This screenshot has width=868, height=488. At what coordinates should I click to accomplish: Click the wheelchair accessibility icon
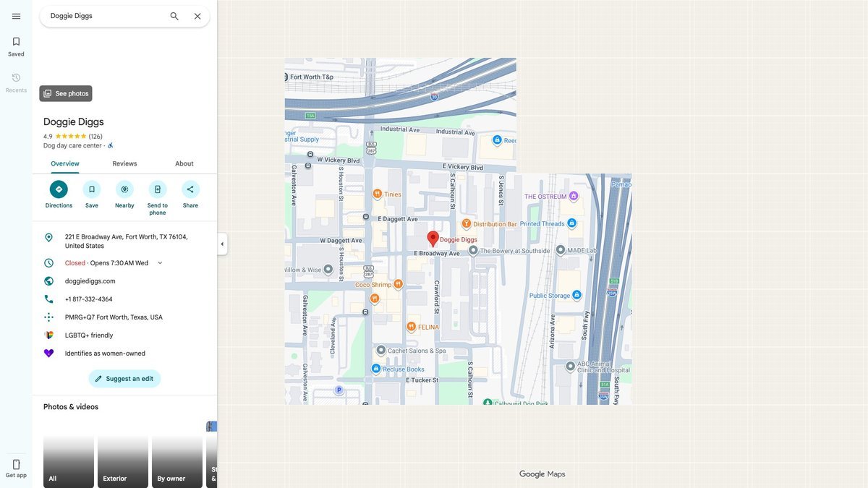click(x=111, y=145)
